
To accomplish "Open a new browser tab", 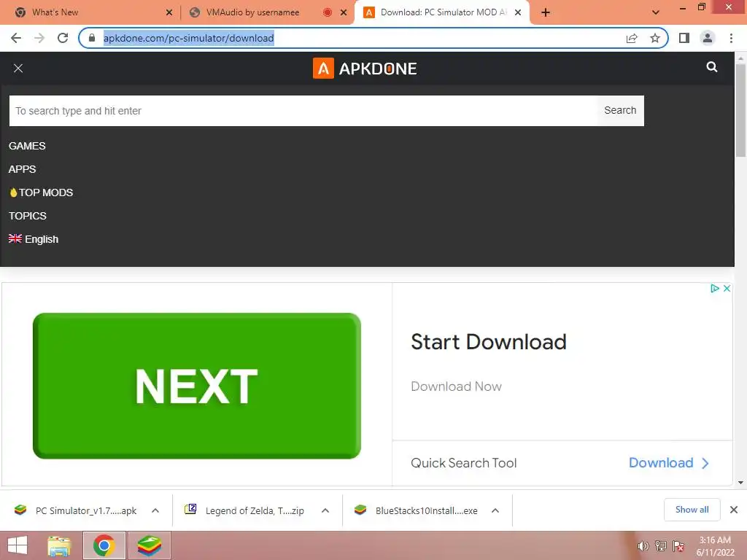I will pos(546,13).
